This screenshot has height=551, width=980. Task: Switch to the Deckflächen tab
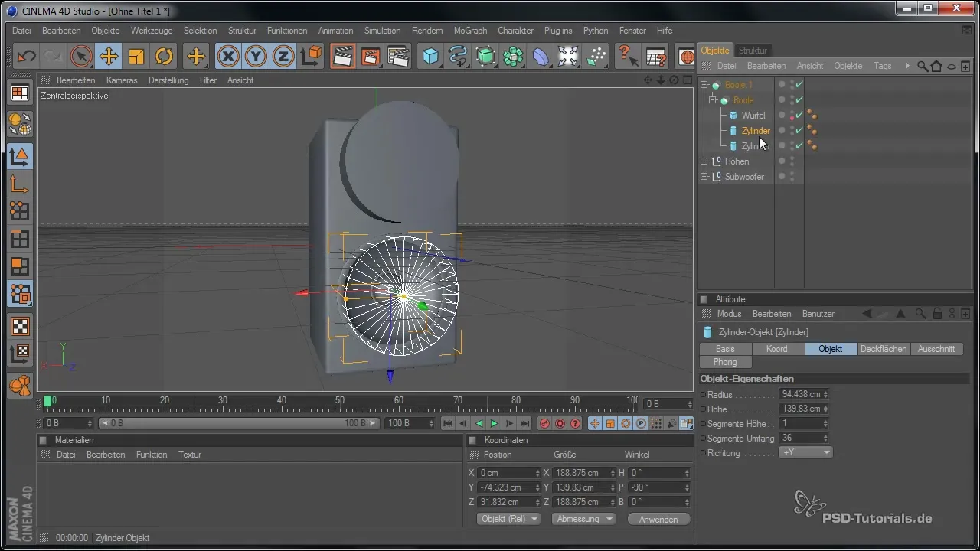pyautogui.click(x=883, y=349)
